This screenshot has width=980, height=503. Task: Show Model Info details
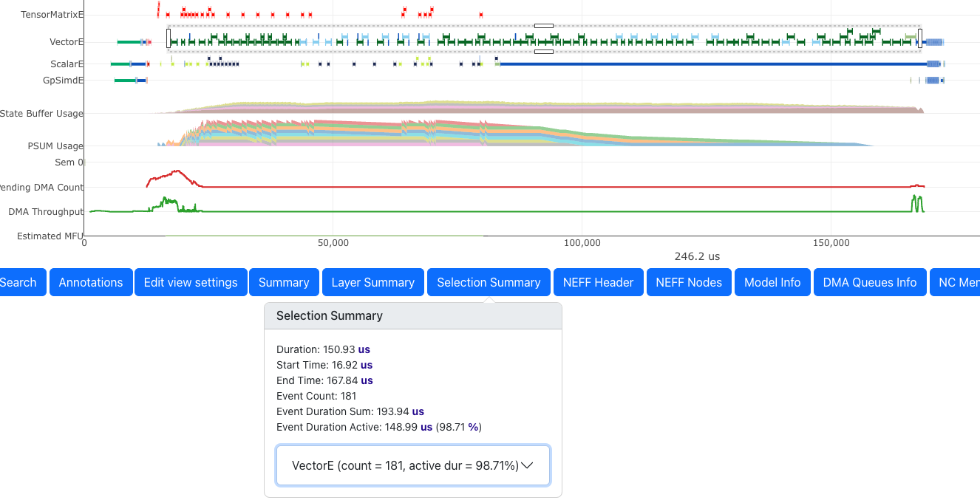(x=772, y=282)
